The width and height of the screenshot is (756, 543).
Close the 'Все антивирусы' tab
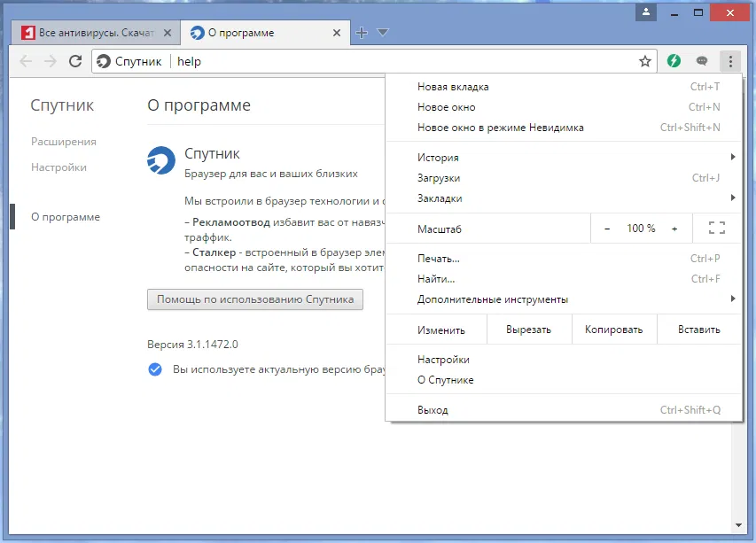click(168, 33)
